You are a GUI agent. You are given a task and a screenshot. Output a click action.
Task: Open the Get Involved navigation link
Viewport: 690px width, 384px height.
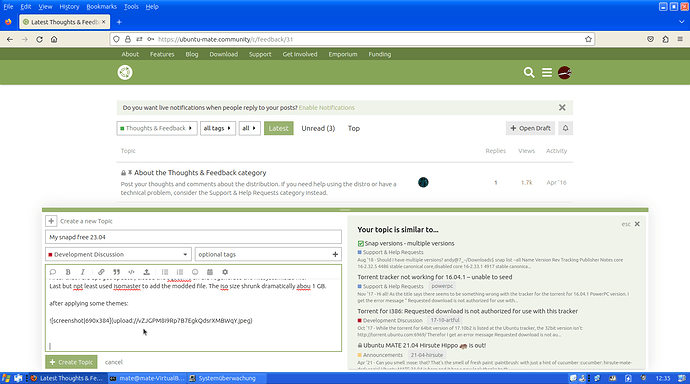pyautogui.click(x=300, y=54)
